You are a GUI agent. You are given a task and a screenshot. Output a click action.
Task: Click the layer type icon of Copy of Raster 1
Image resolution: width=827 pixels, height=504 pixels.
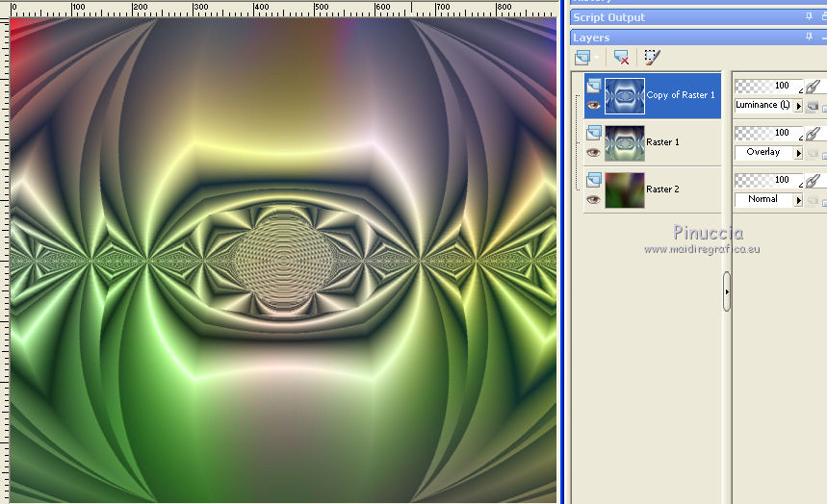pyautogui.click(x=594, y=86)
